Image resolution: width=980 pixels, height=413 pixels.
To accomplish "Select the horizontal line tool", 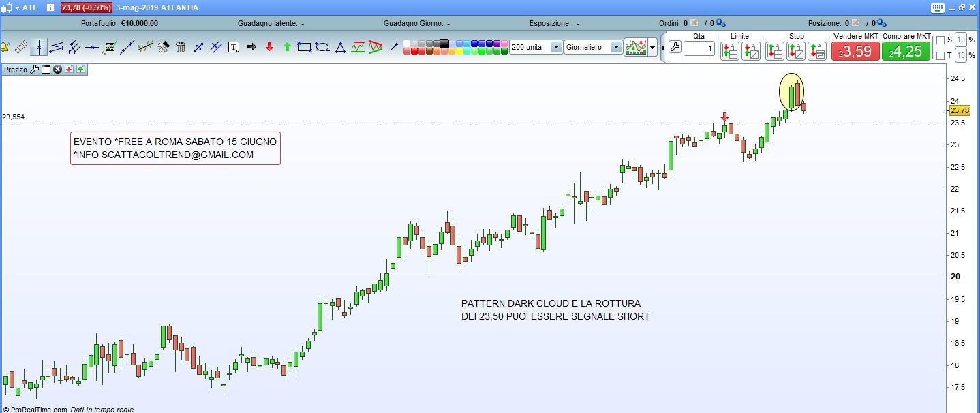I will pyautogui.click(x=92, y=47).
